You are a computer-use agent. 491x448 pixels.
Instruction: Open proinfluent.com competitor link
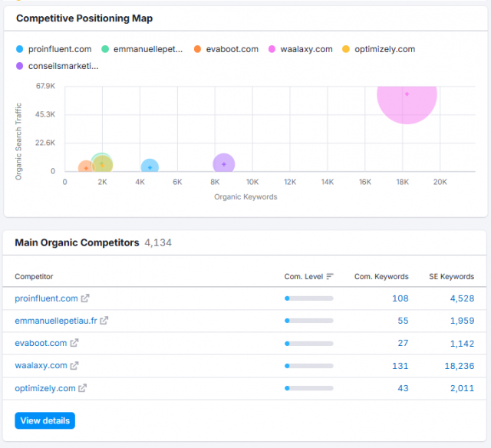tap(46, 298)
